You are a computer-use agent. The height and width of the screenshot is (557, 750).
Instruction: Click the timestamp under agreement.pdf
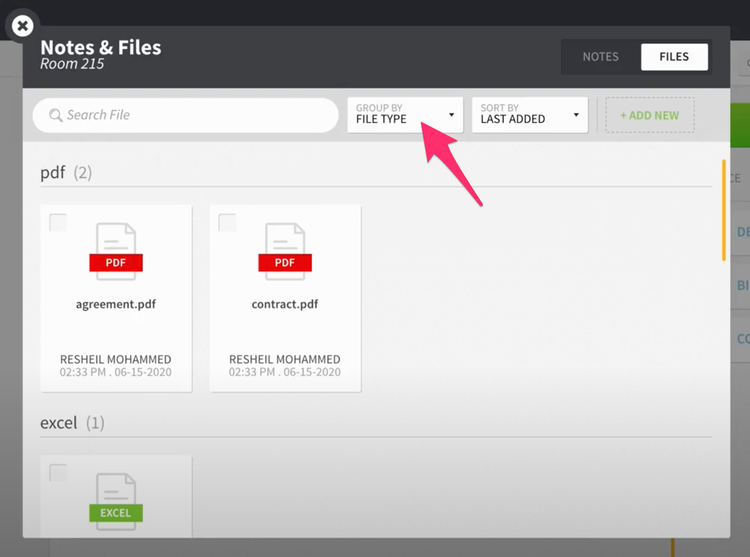(x=115, y=372)
